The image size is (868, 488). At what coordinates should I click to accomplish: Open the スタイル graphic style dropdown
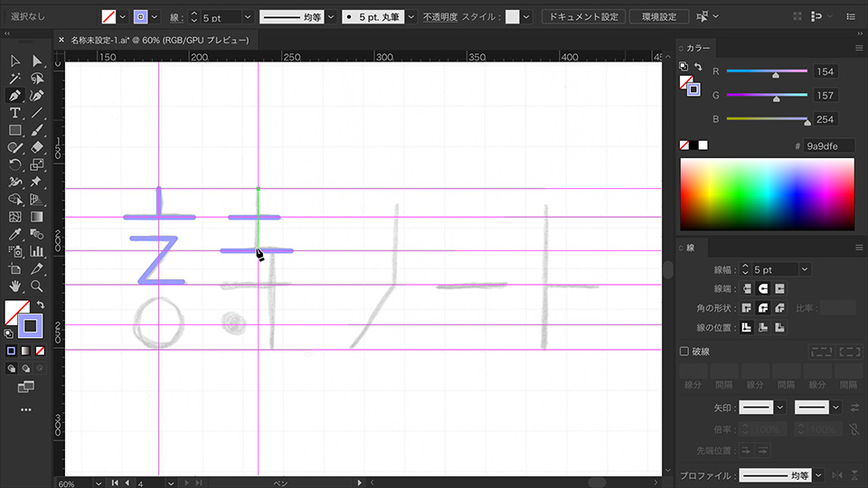coord(526,17)
